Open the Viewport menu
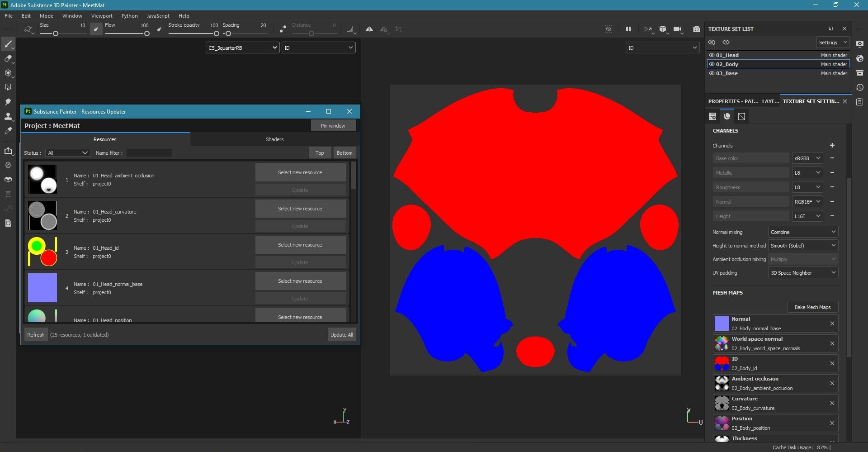 point(102,16)
